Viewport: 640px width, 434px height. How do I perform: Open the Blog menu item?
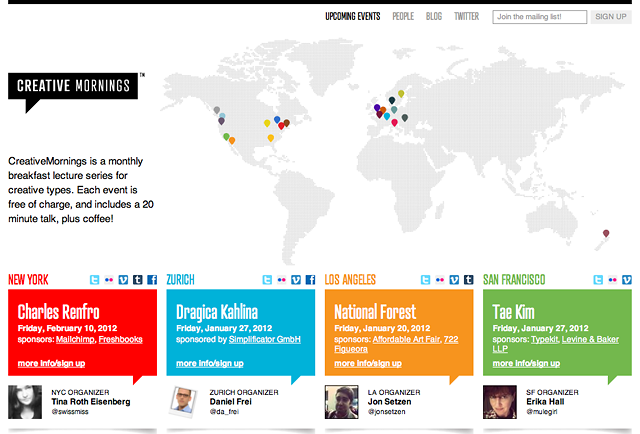coord(433,16)
